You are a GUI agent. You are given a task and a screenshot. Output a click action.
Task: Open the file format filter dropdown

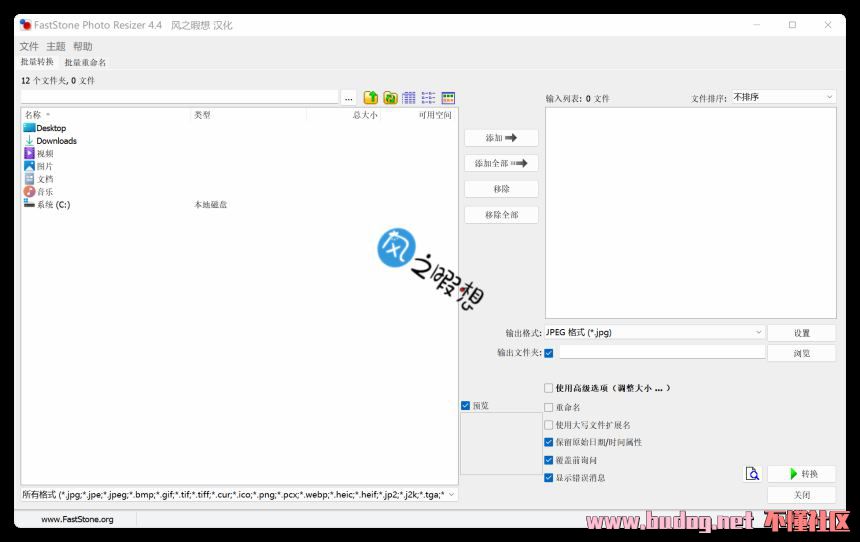point(239,495)
